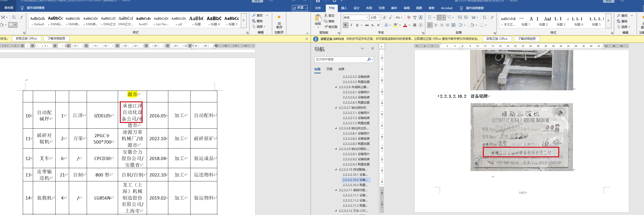The height and width of the screenshot is (215, 644).
Task: Collapse 2.2.3.2.7 钠化搅拌机 heading in navigation
Action: (x=336, y=108)
